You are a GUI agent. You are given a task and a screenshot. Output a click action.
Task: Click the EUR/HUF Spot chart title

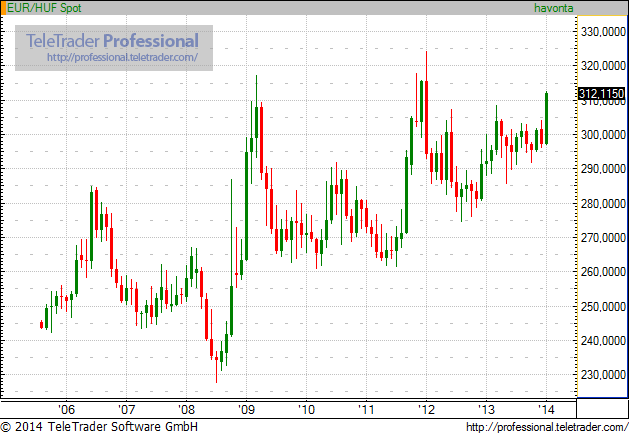pyautogui.click(x=44, y=8)
